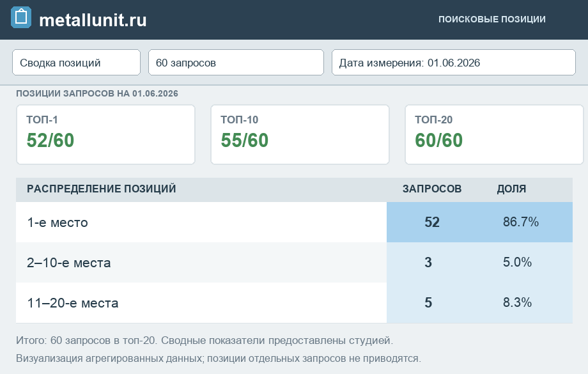Select the 2–10-е места row label

(x=68, y=263)
